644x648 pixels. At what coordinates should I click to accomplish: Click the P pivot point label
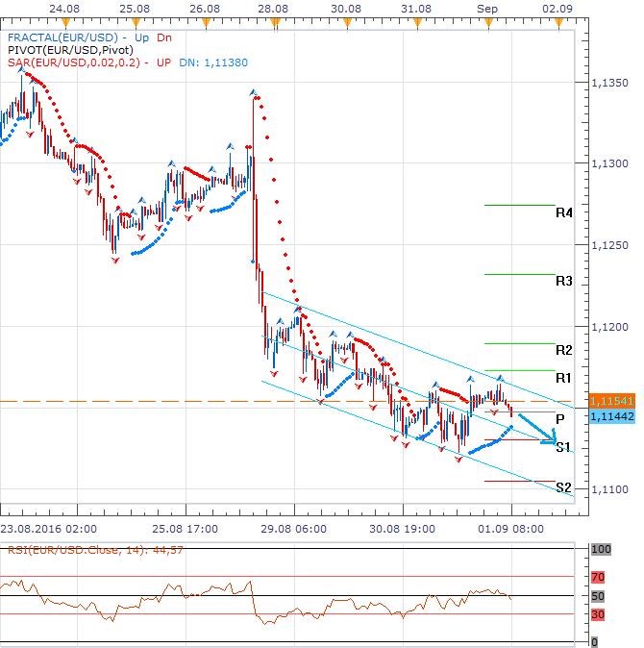pyautogui.click(x=559, y=419)
